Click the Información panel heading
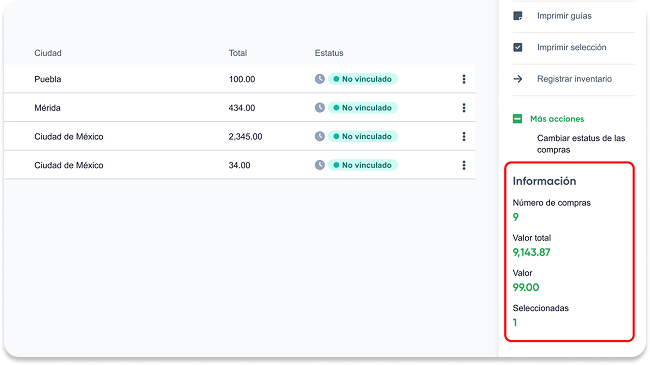Image resolution: width=650 pixels, height=365 pixels. point(544,181)
